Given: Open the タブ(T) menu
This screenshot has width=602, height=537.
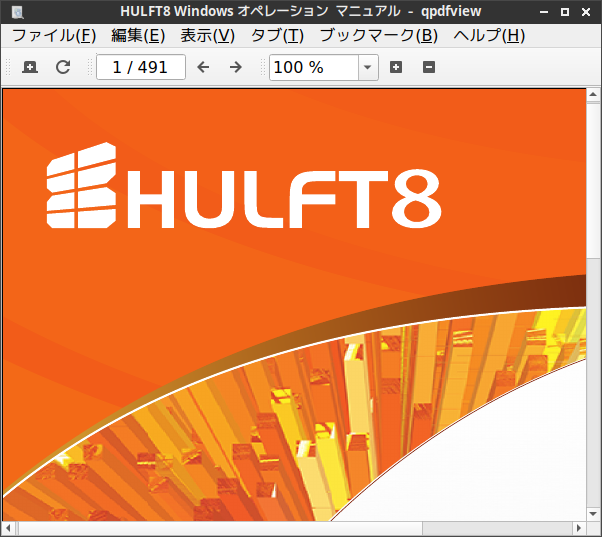Looking at the screenshot, I should tap(277, 36).
